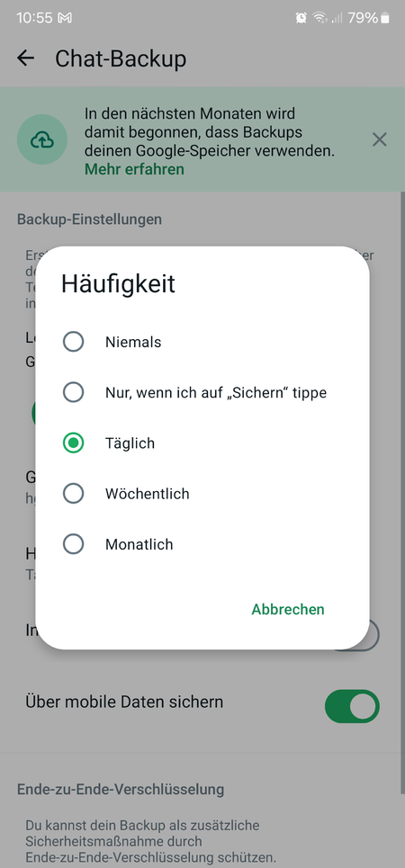Dismiss the Google storage banner with X
The image size is (405, 868).
(380, 140)
